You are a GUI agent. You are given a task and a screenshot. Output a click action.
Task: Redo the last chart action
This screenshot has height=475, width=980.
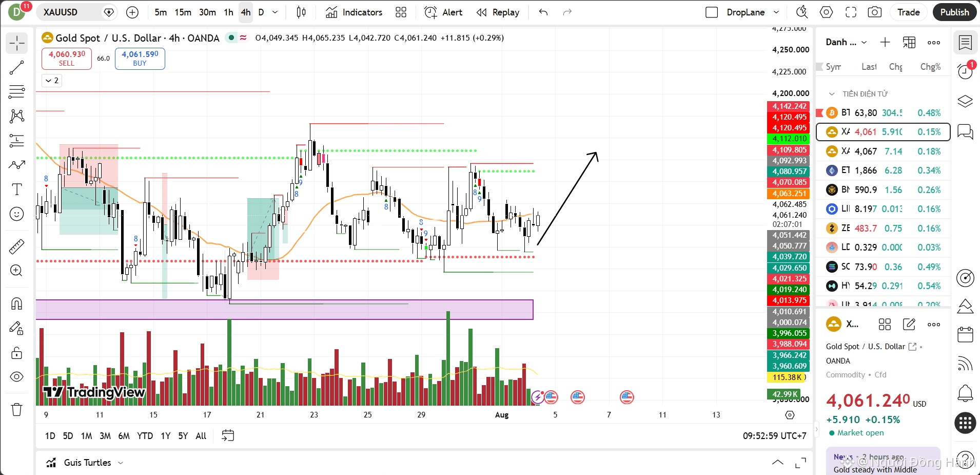coord(567,12)
